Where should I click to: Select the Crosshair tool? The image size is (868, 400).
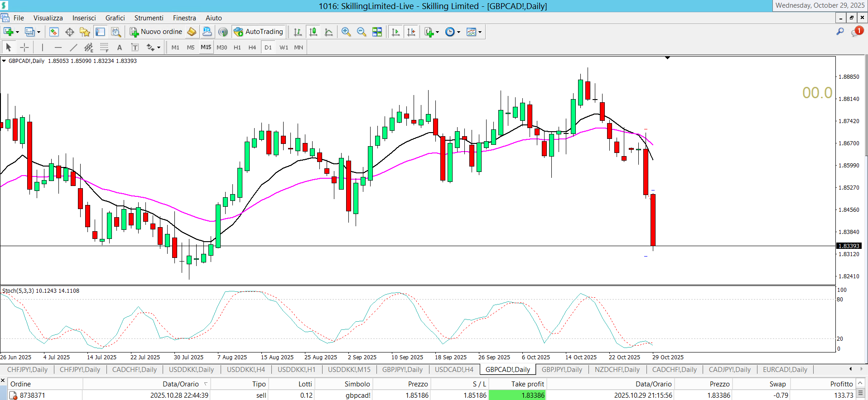[x=24, y=48]
